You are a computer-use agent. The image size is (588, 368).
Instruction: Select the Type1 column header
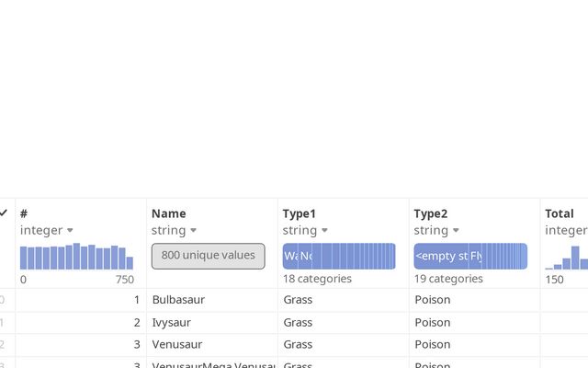(x=300, y=213)
